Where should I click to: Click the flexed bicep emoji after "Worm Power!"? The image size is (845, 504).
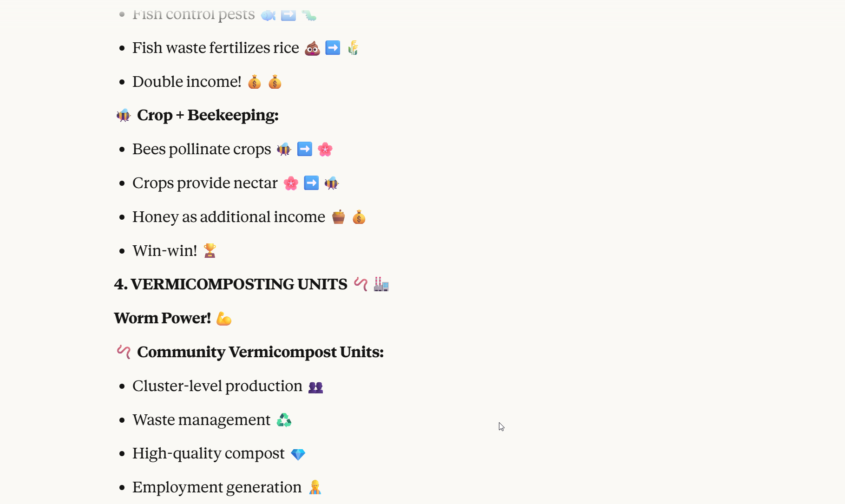[x=224, y=319]
